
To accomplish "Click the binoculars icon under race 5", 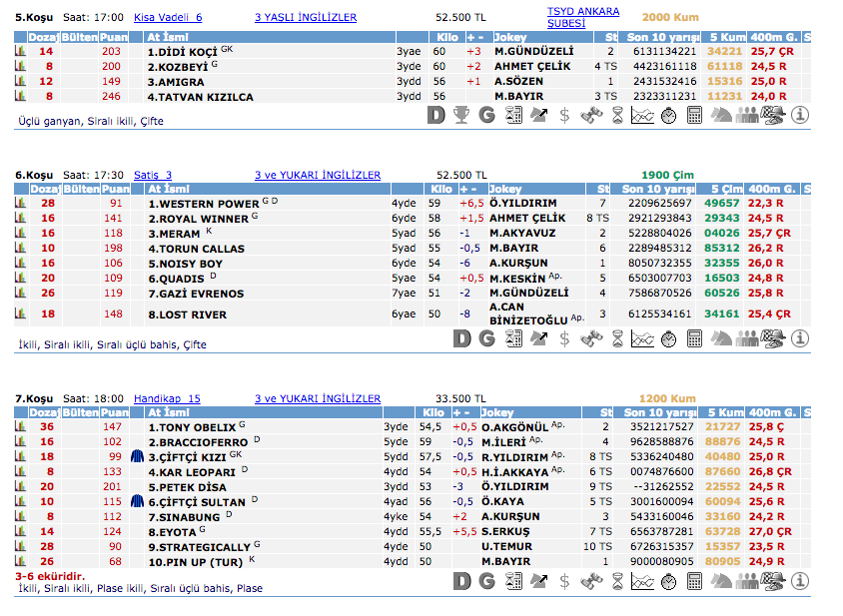I will coord(590,116).
